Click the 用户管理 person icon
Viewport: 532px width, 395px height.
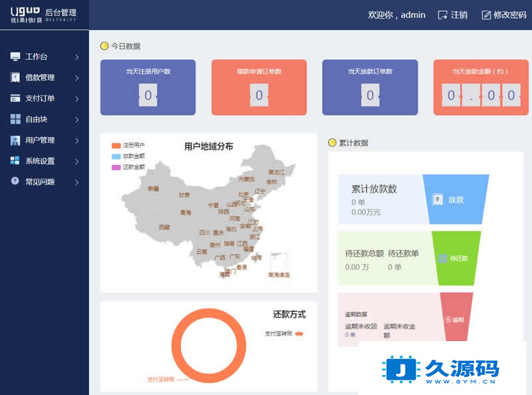click(x=15, y=140)
